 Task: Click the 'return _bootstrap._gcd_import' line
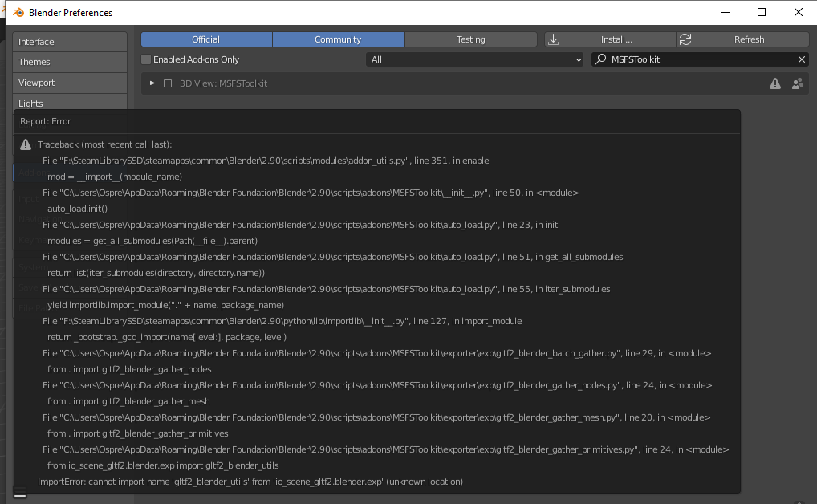[x=167, y=337]
